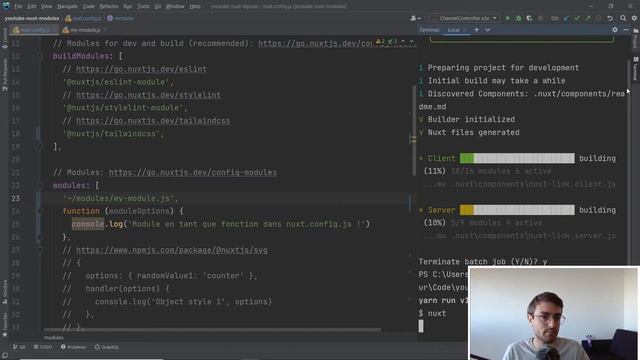Click the rollback undo arrow icon
Viewport: 640px width, 360px height.
[x=610, y=18]
